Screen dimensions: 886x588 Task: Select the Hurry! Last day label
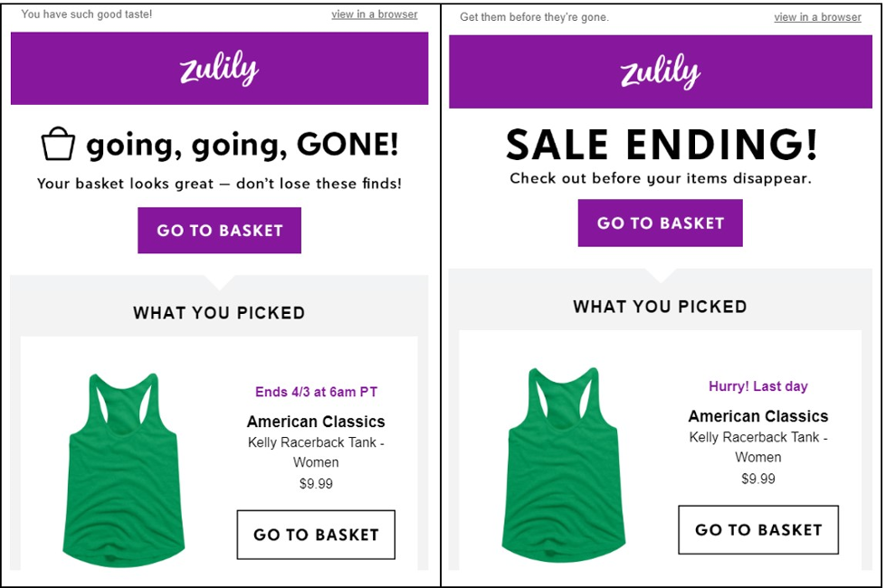click(758, 385)
